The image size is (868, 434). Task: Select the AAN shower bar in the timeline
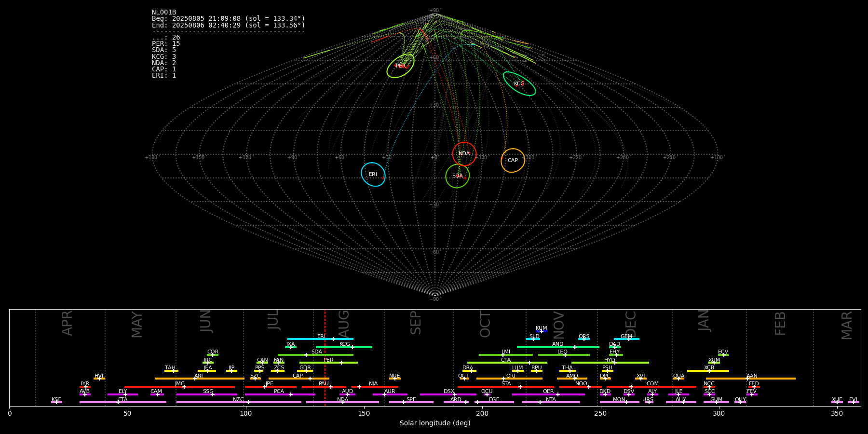pos(751,379)
